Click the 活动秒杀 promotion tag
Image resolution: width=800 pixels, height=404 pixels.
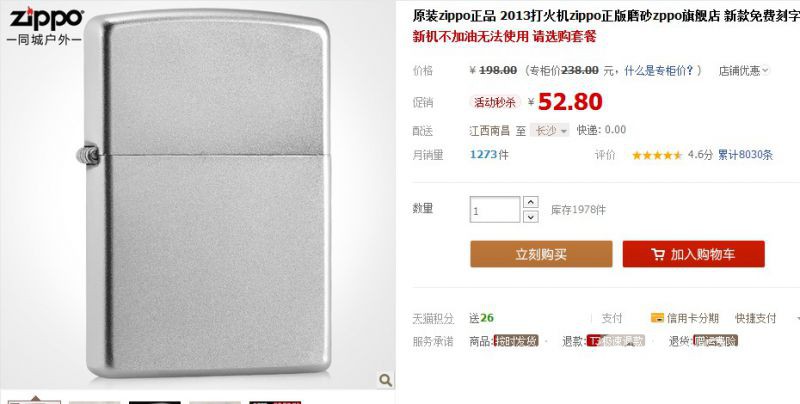[494, 102]
